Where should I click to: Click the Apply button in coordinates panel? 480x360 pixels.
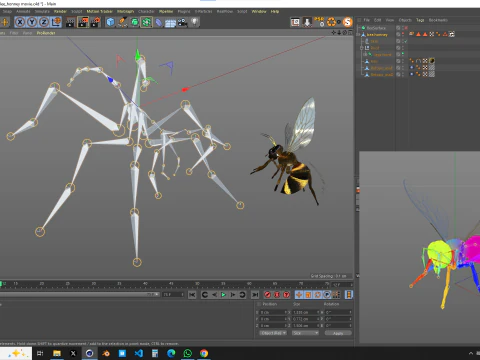coord(338,333)
